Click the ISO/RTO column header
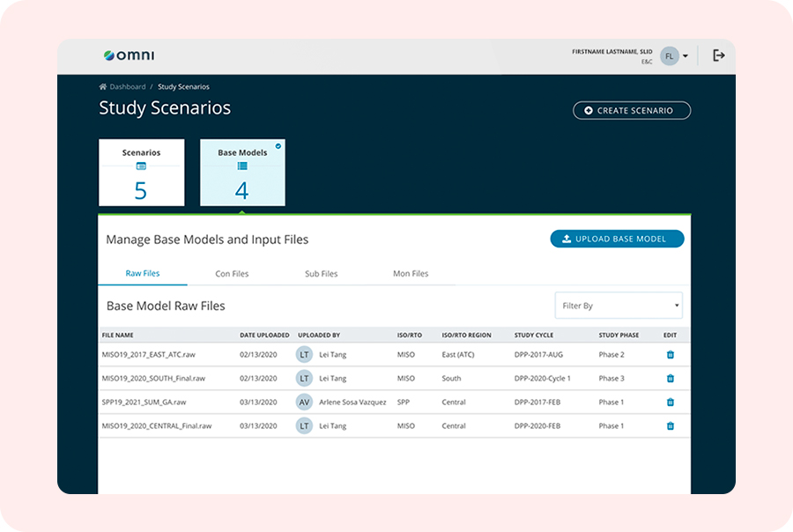This screenshot has height=532, width=793. pos(409,335)
